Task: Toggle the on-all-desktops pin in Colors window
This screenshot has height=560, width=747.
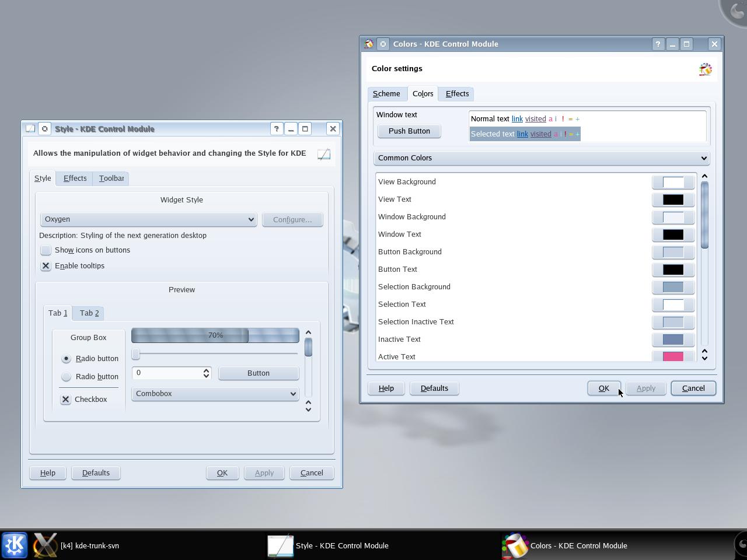Action: (x=383, y=44)
